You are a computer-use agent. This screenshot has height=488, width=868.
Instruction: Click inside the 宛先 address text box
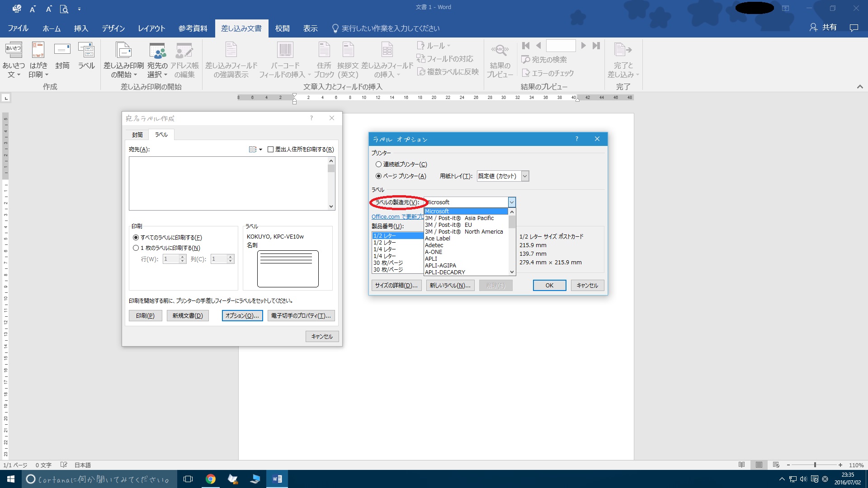coord(228,183)
